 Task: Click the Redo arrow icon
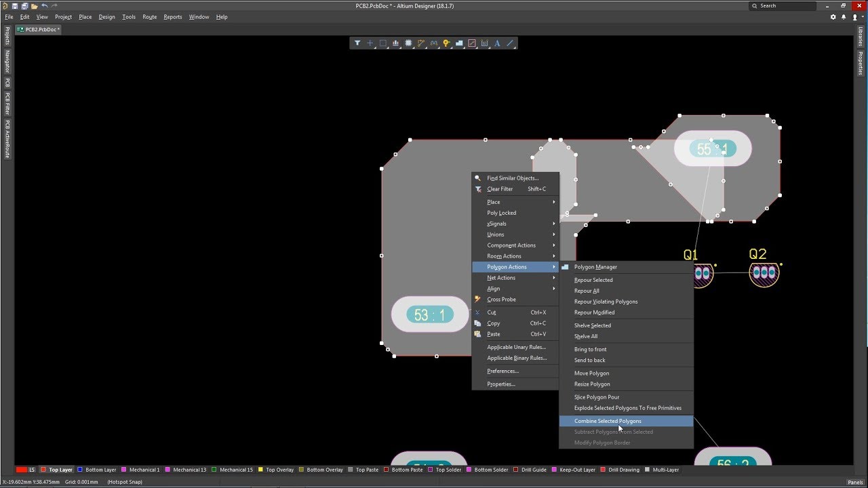click(54, 5)
